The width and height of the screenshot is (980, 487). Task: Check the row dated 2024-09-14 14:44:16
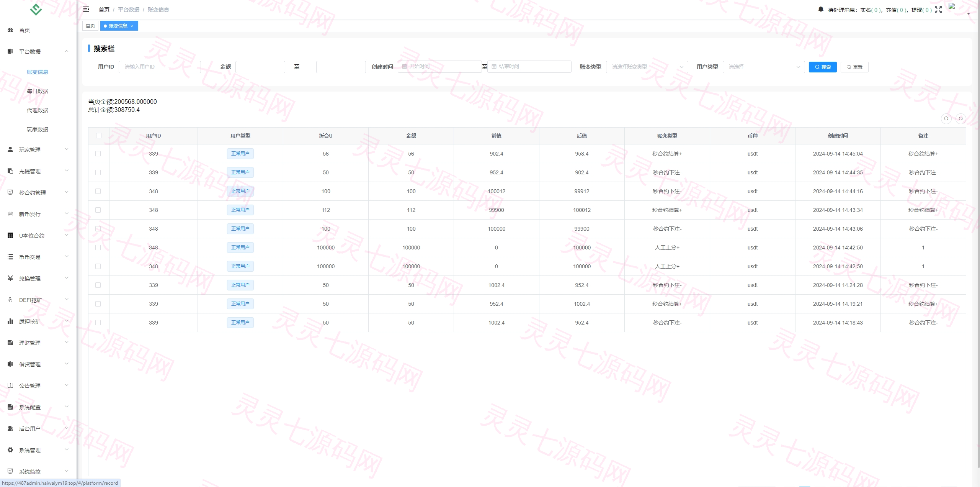click(x=98, y=191)
